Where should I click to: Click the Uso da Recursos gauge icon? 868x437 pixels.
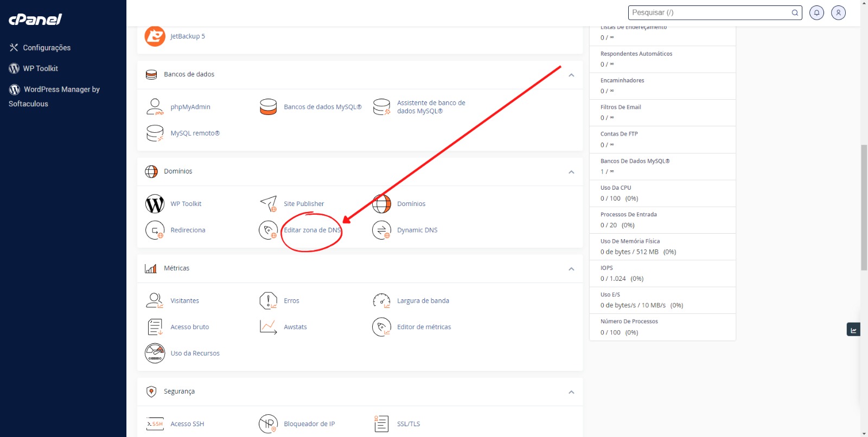[x=155, y=353]
